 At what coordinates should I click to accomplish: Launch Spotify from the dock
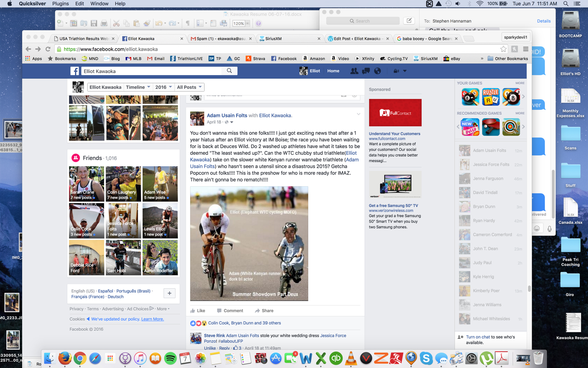point(170,358)
